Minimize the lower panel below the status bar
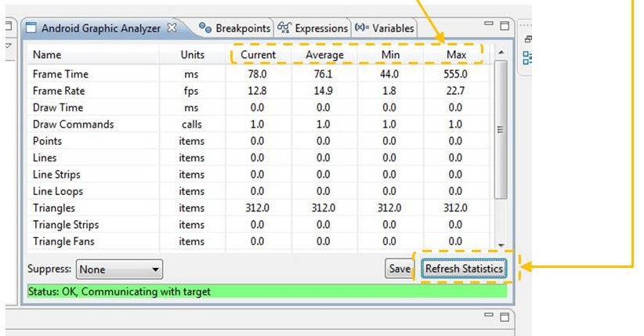Image resolution: width=644 pixels, height=336 pixels. (489, 315)
